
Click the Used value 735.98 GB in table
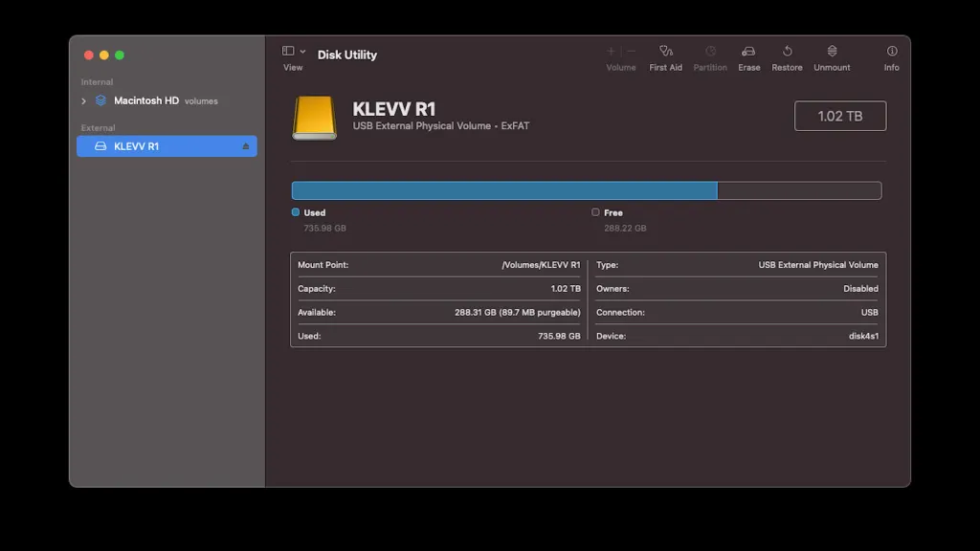point(559,336)
